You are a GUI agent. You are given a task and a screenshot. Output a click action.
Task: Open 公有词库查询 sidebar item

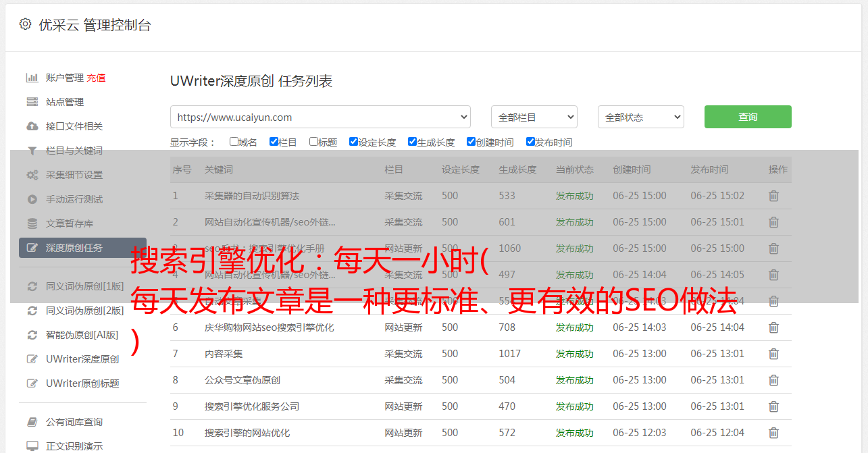(74, 422)
